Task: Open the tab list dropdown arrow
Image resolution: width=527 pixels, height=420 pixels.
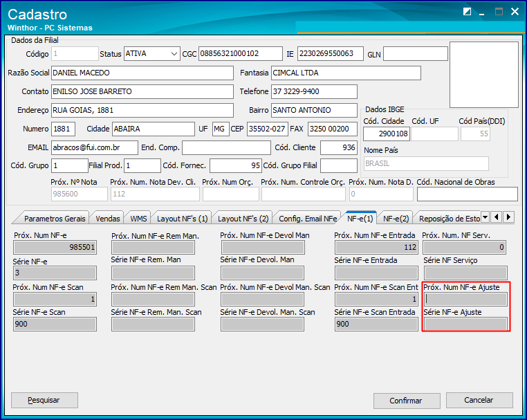Action: click(x=485, y=217)
